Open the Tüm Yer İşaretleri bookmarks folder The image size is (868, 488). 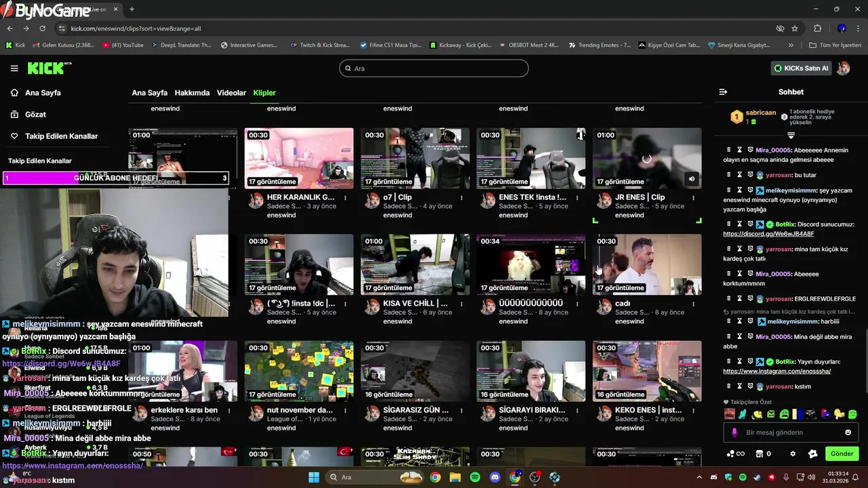(x=835, y=45)
